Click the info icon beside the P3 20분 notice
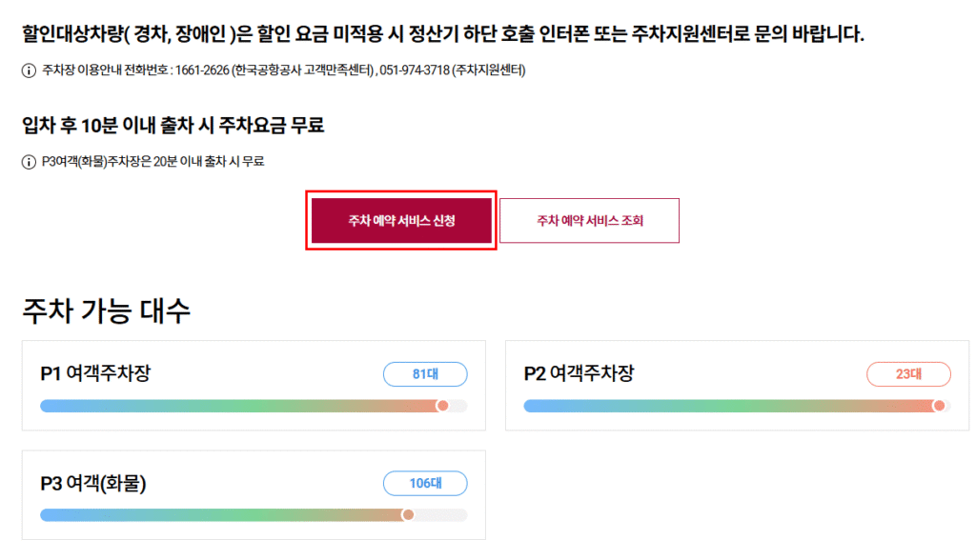Viewport: 976px width, 560px height. 28,162
